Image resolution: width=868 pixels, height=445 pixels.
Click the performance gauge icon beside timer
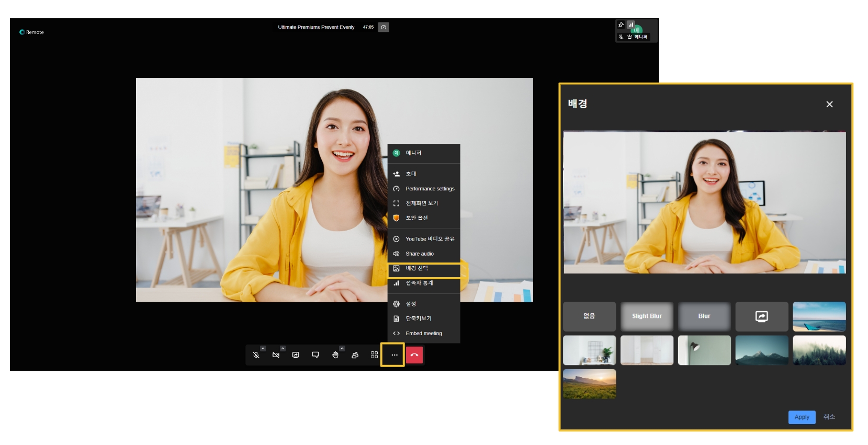pyautogui.click(x=384, y=27)
